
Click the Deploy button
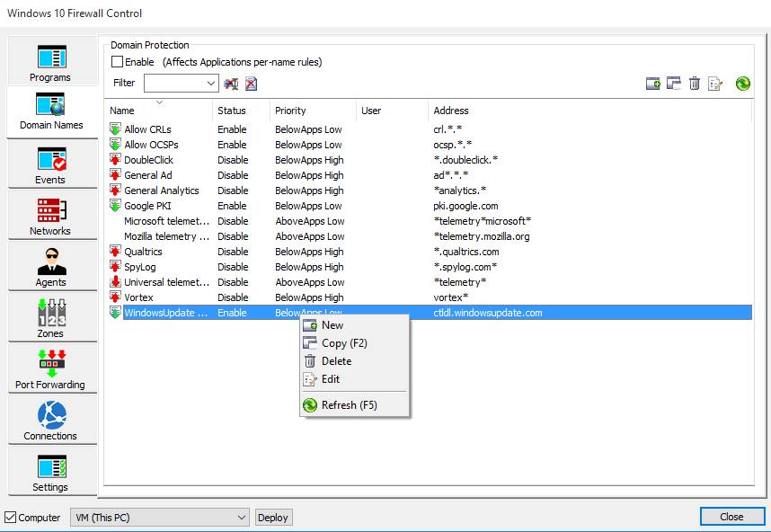(273, 518)
